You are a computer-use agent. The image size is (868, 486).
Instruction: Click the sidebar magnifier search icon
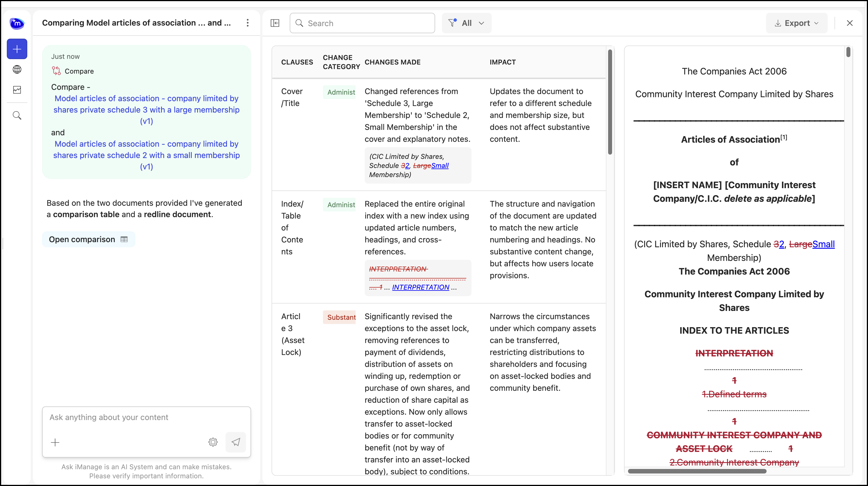pyautogui.click(x=17, y=116)
